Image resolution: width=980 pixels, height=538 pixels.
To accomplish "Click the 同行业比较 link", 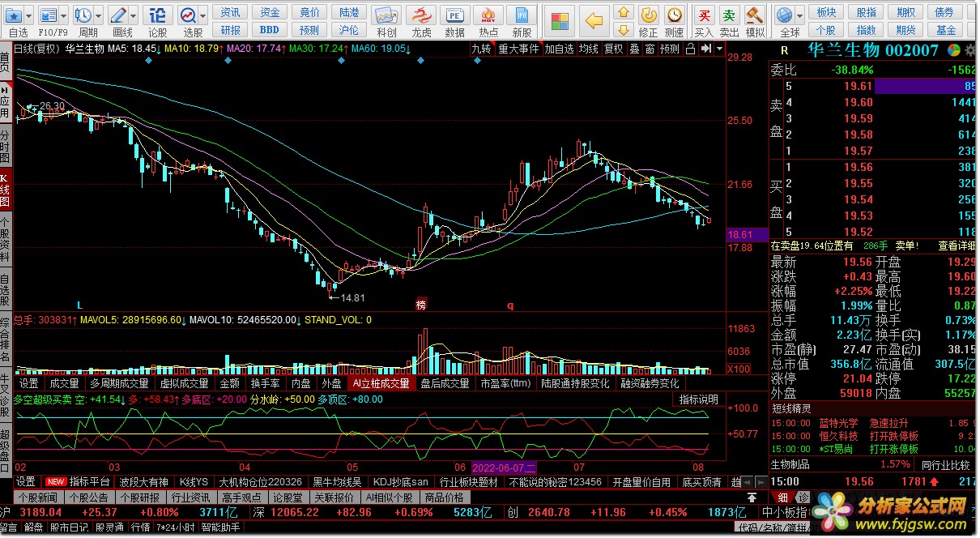I will pyautogui.click(x=946, y=464).
